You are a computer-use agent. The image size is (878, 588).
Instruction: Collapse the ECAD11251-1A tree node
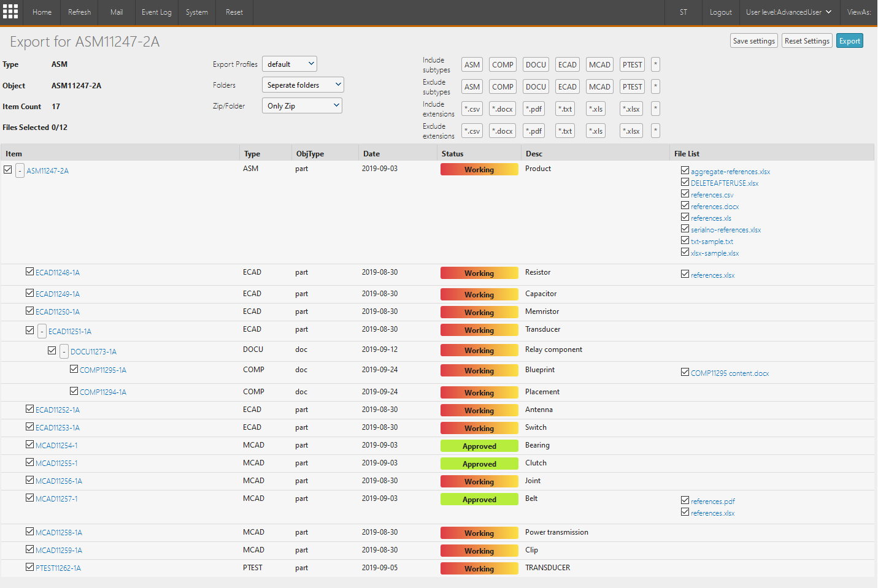coord(42,331)
